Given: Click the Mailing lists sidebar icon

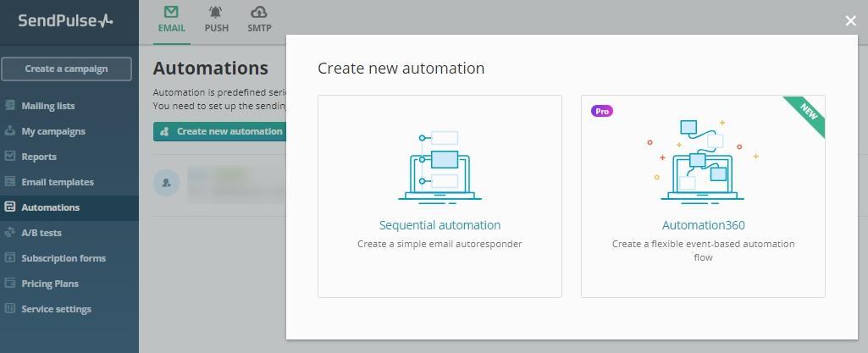Looking at the screenshot, I should click(x=10, y=105).
